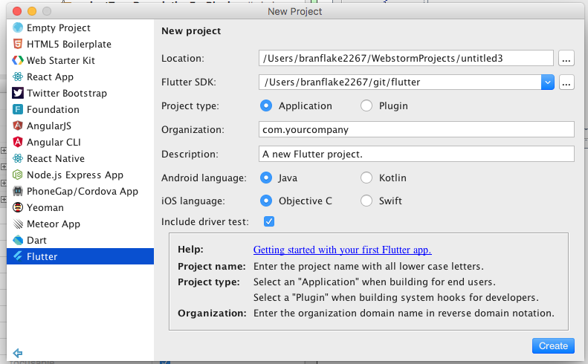
Task: Select the Plugin project type
Action: tap(366, 105)
